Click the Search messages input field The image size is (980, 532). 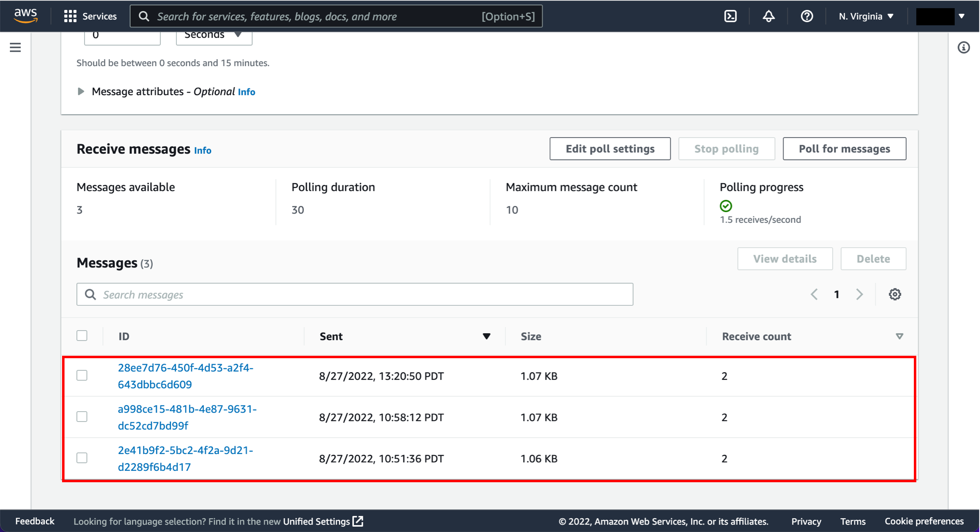click(x=355, y=295)
